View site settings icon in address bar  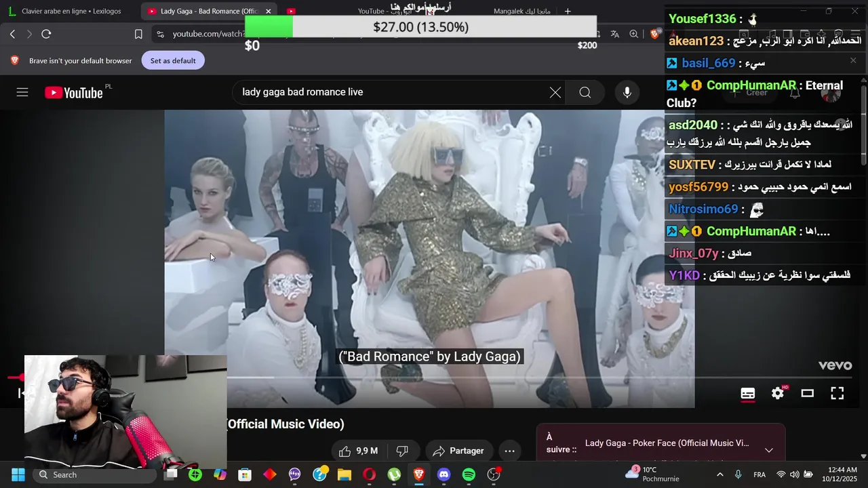coord(160,34)
